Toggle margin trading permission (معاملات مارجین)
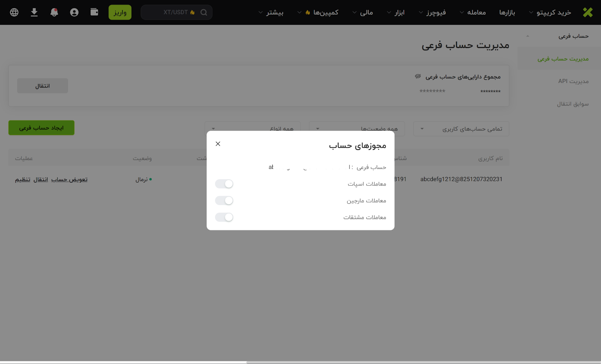 click(x=224, y=201)
